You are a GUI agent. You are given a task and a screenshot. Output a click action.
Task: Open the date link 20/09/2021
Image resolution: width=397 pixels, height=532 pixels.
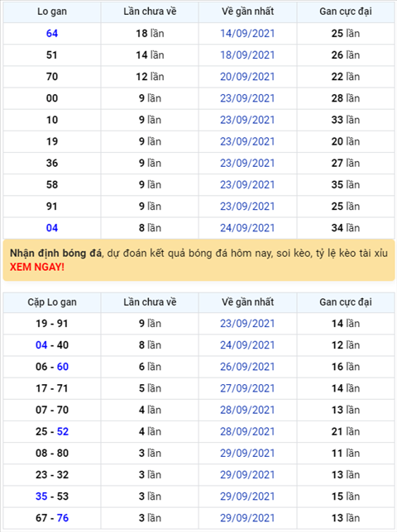pos(247,77)
